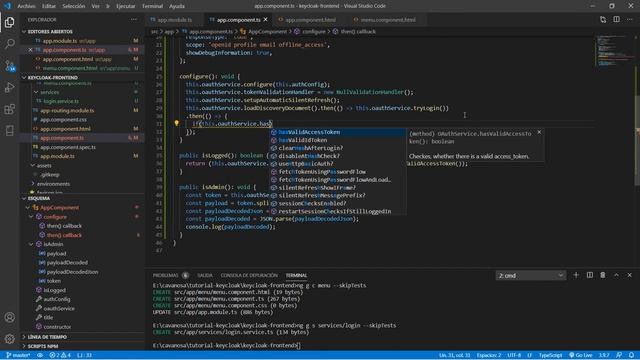Split the editor to the right

(616, 19)
